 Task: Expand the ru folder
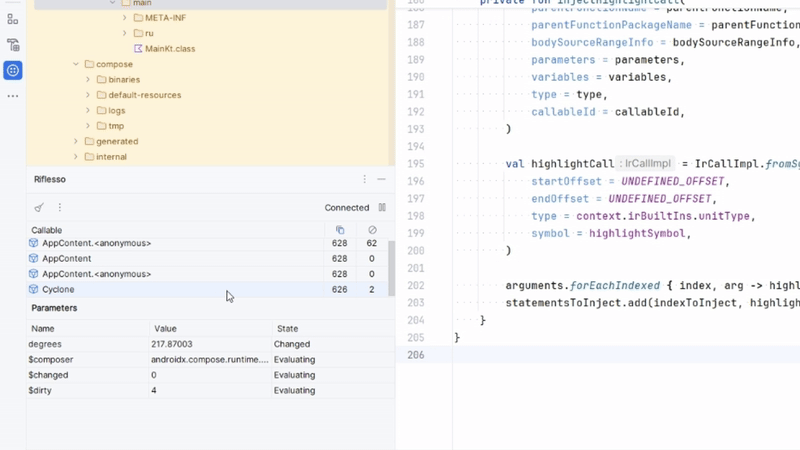tap(124, 33)
